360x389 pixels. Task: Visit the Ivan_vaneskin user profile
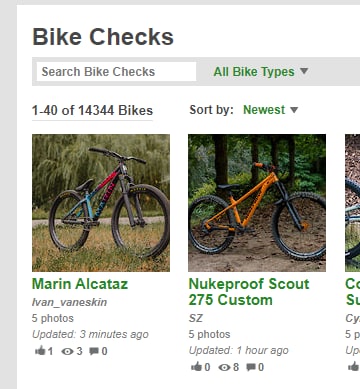pyautogui.click(x=69, y=302)
